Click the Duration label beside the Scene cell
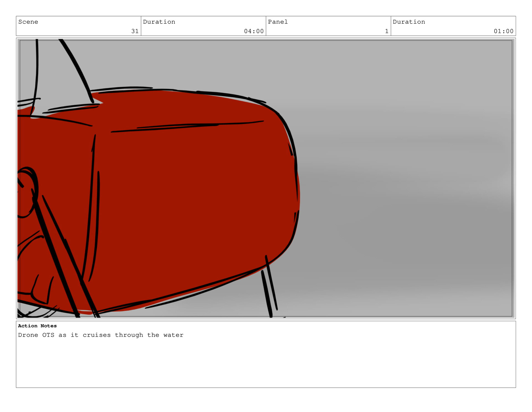 click(159, 22)
